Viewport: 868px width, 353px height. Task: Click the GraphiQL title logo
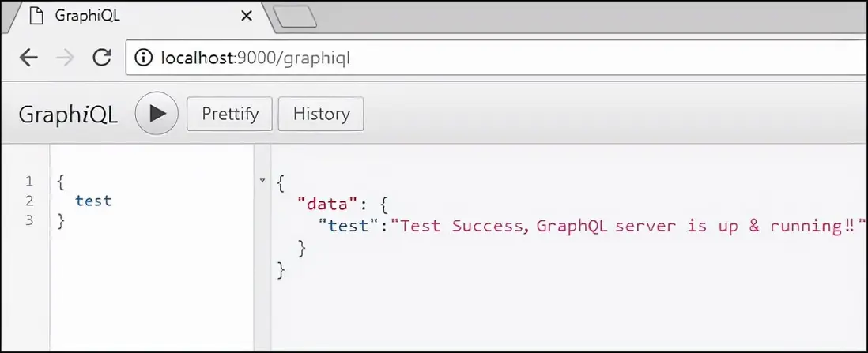point(68,115)
